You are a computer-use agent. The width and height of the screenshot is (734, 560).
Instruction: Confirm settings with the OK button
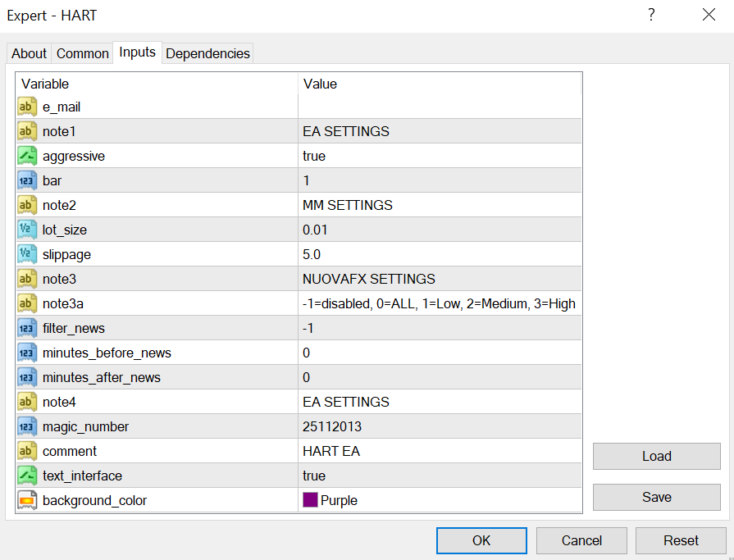tap(481, 540)
